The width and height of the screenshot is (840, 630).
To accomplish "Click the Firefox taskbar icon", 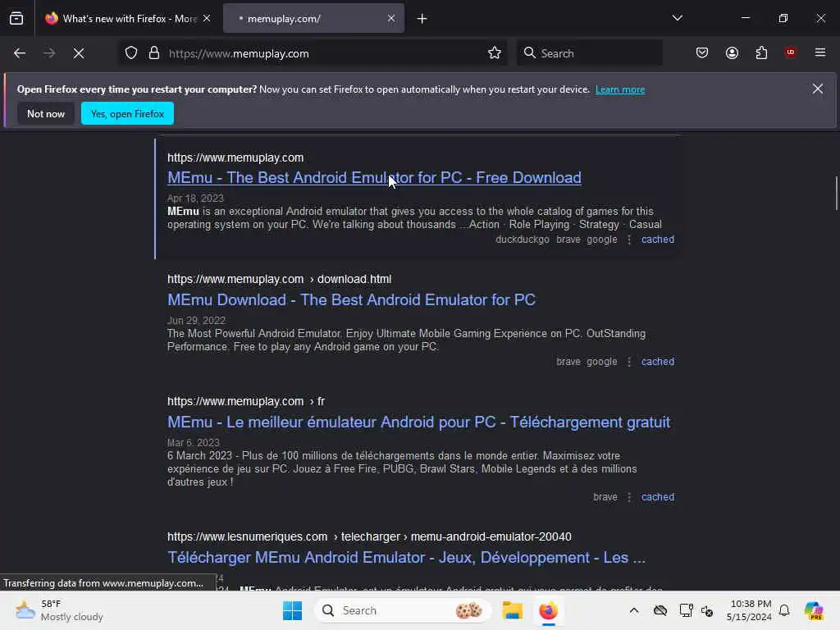I will click(548, 610).
